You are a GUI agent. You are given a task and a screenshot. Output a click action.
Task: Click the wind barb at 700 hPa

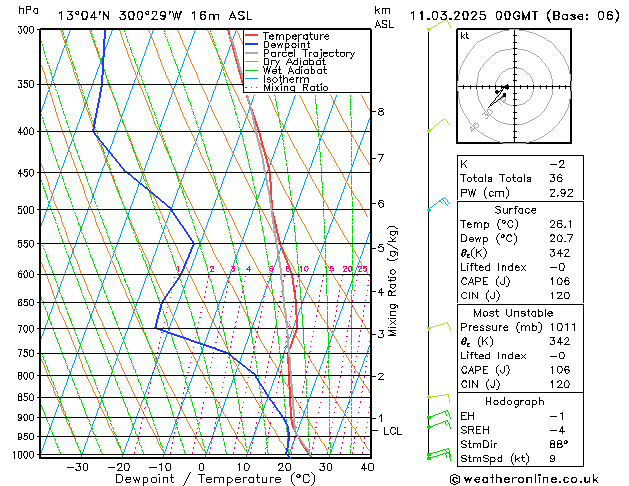tap(439, 326)
